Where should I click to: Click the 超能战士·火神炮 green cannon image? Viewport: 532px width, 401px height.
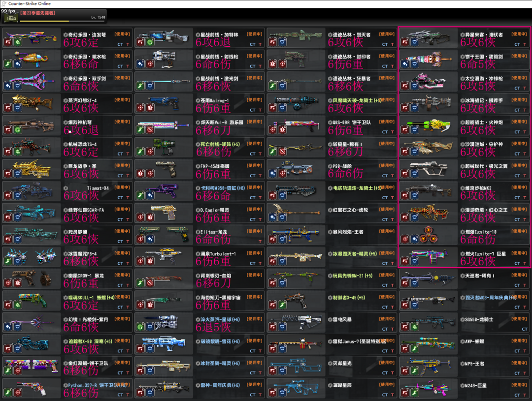pos(428,125)
